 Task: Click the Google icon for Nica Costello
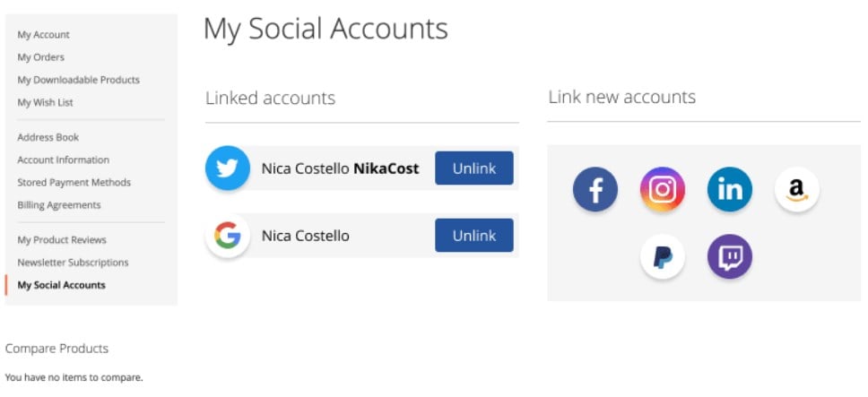pyautogui.click(x=228, y=236)
